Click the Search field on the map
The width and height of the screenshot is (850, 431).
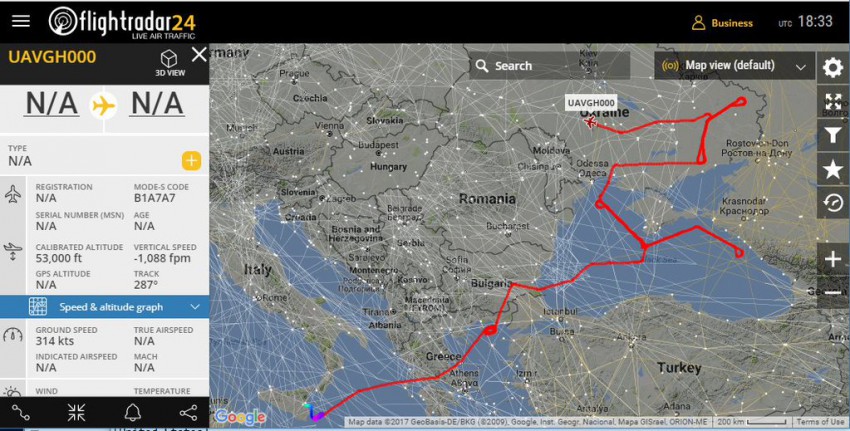tap(550, 66)
